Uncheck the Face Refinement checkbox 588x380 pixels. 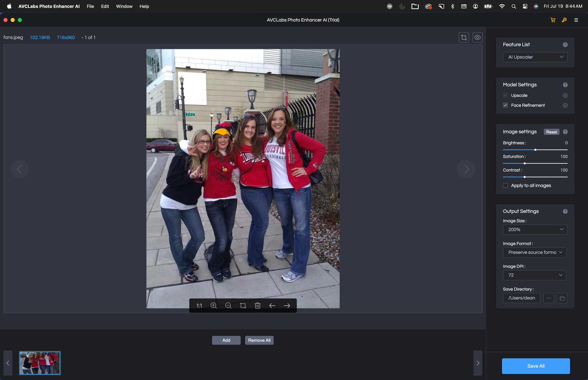click(505, 105)
